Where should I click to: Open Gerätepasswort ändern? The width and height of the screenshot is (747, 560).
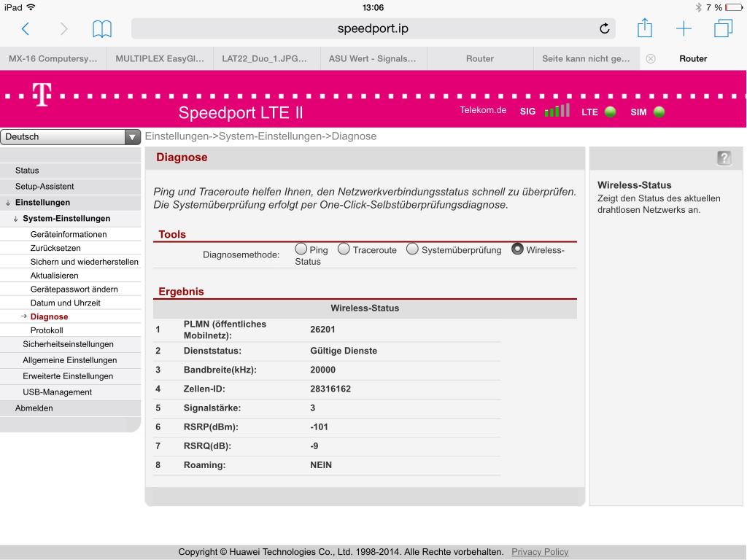[x=71, y=289]
